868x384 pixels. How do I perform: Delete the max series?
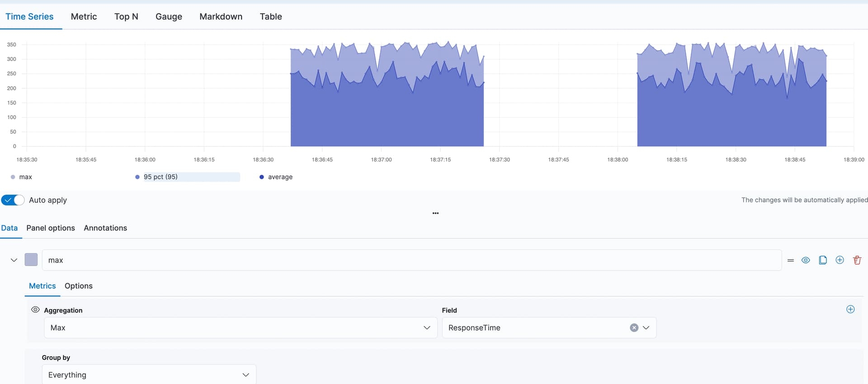(857, 260)
